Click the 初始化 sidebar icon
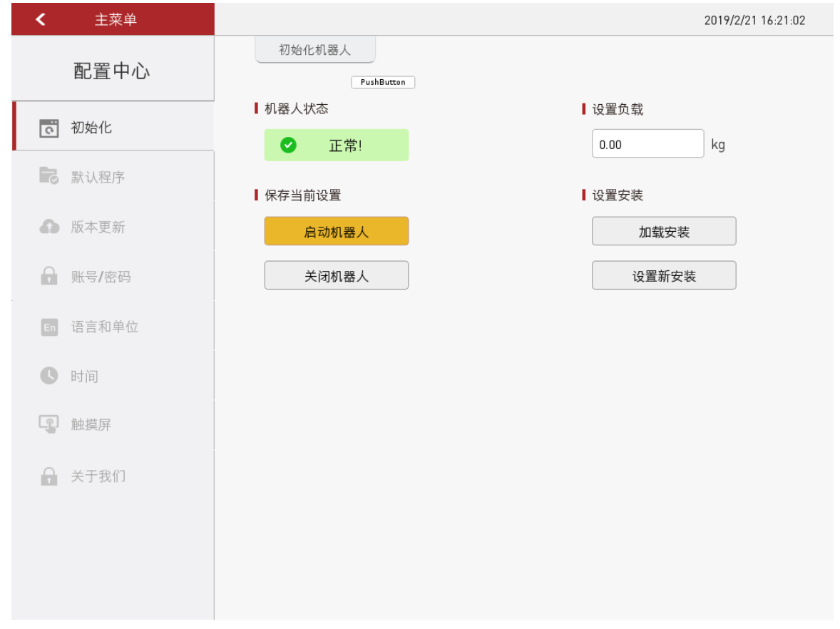840x629 pixels. pyautogui.click(x=48, y=128)
